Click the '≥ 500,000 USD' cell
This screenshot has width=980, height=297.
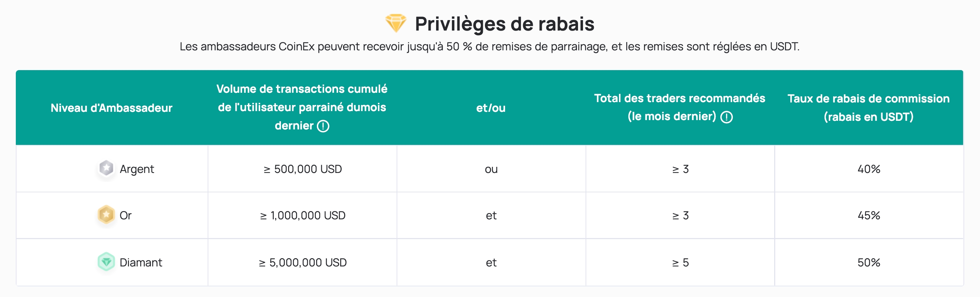point(302,169)
